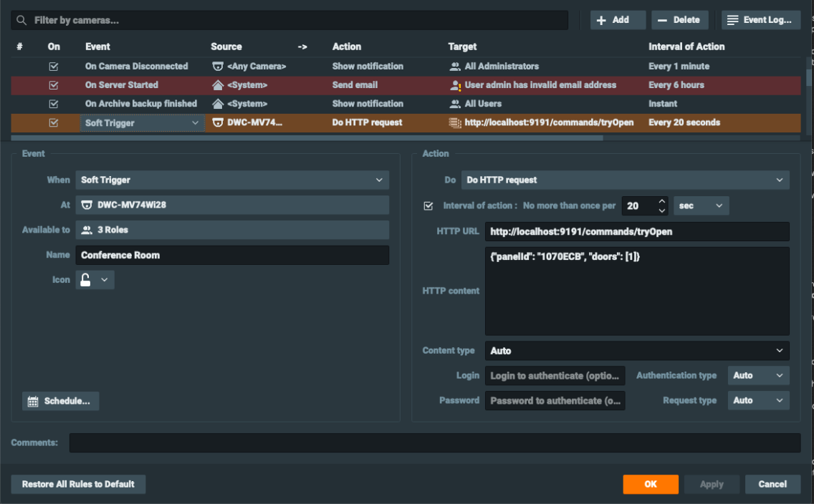Click the users icon beside All Users
This screenshot has height=504, width=814.
(x=455, y=104)
